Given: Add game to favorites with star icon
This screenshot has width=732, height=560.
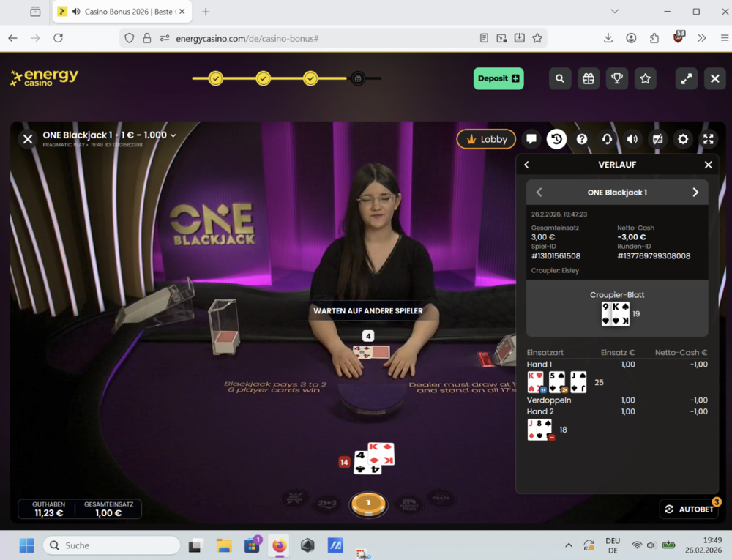Looking at the screenshot, I should [x=645, y=79].
